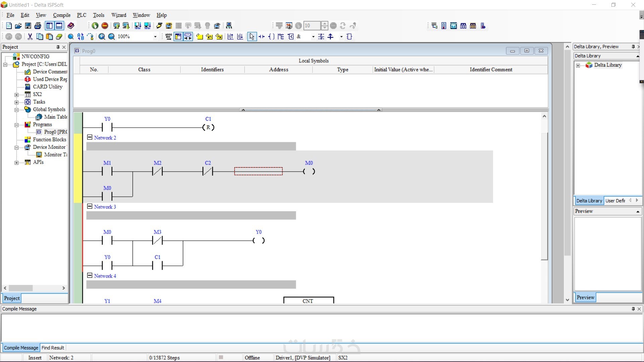Viewport: 644px width, 362px height.
Task: Select the coil insertion tool
Action: [271, 37]
